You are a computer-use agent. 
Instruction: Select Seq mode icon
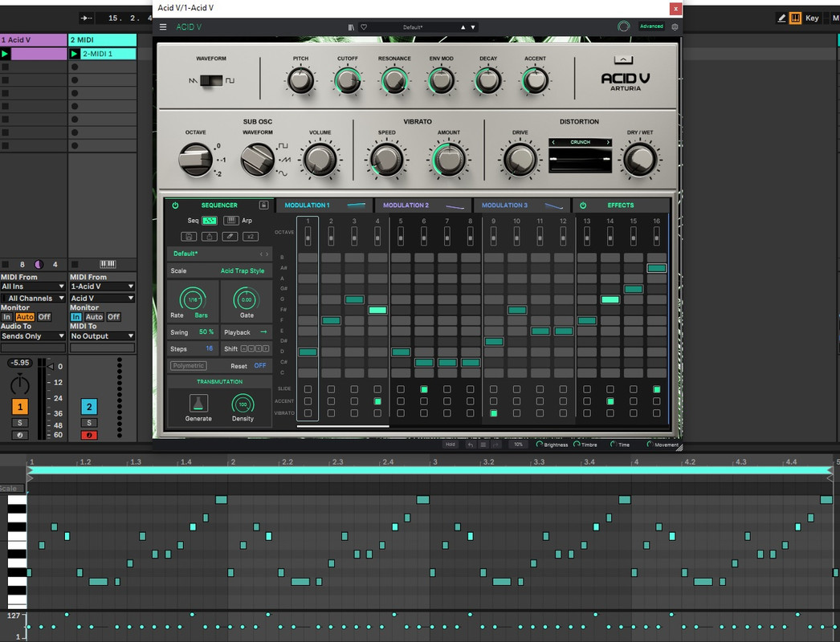coord(210,221)
